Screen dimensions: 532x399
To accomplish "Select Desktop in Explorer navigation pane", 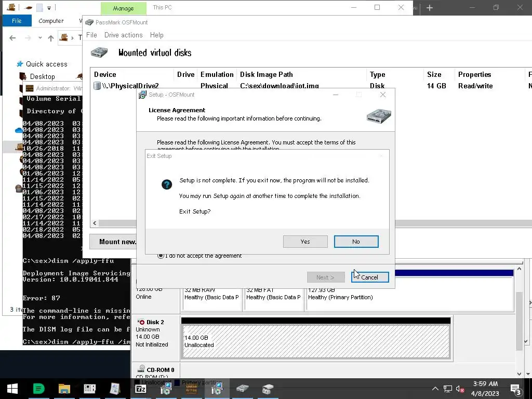I will coord(37,76).
